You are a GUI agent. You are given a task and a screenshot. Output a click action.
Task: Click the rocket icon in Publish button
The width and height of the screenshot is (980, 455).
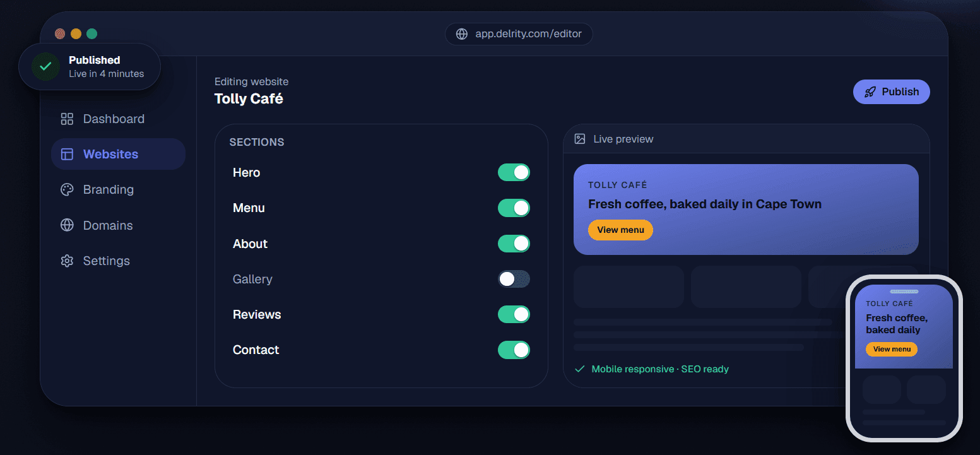870,92
